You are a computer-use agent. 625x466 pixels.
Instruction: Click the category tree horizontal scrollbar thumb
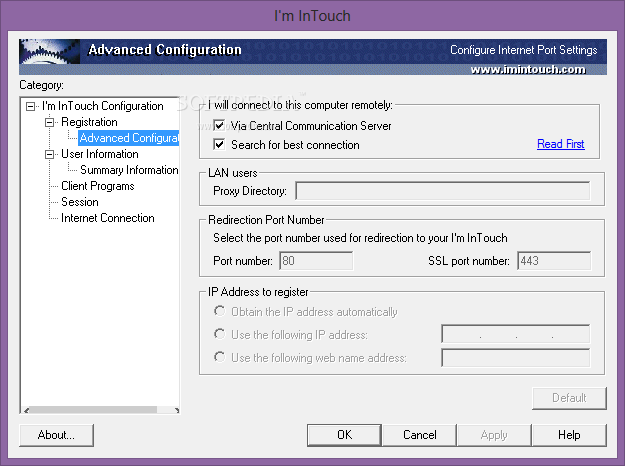click(x=93, y=410)
